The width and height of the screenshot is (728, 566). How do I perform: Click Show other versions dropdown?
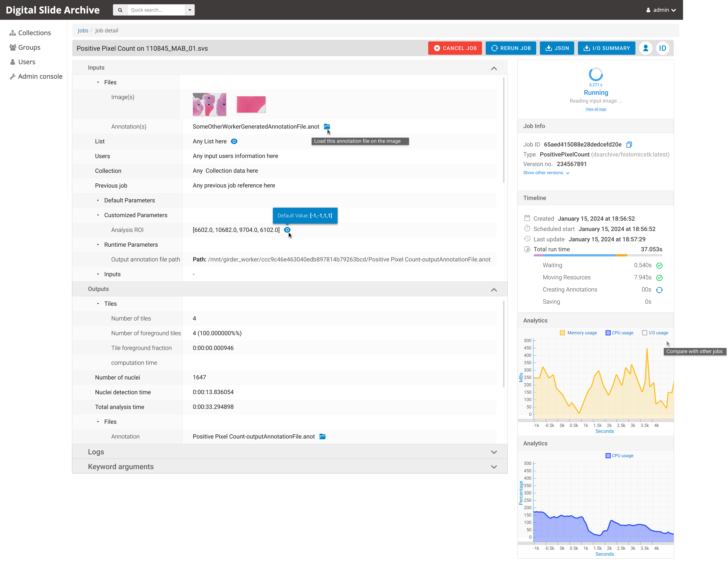pyautogui.click(x=546, y=173)
